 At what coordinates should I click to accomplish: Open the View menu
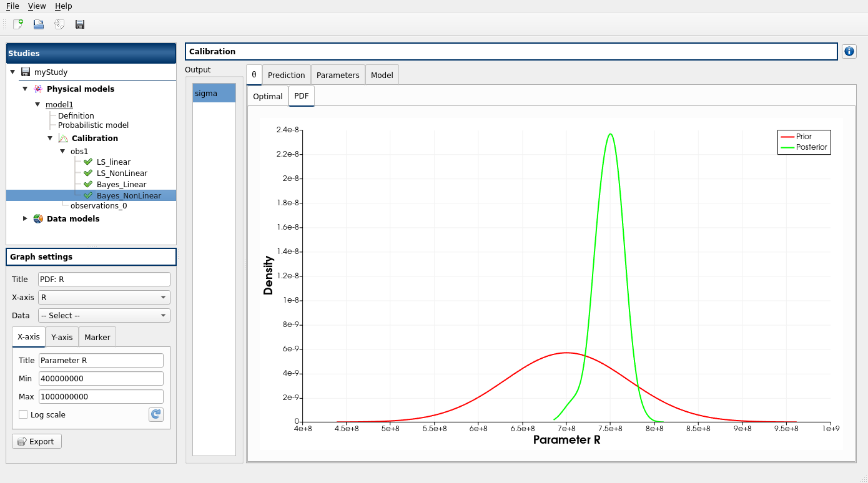[37, 6]
